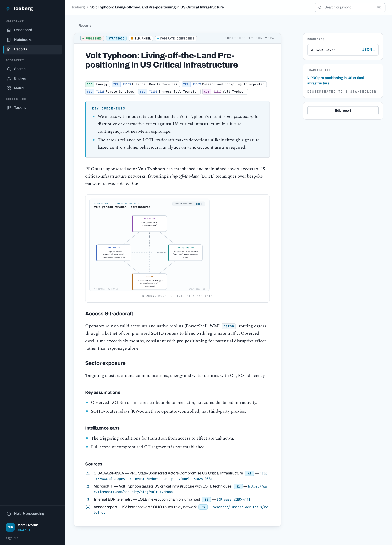Click the ⌘K shortcut badge
Image resolution: width=392 pixels, height=545 pixels.
tap(379, 7)
